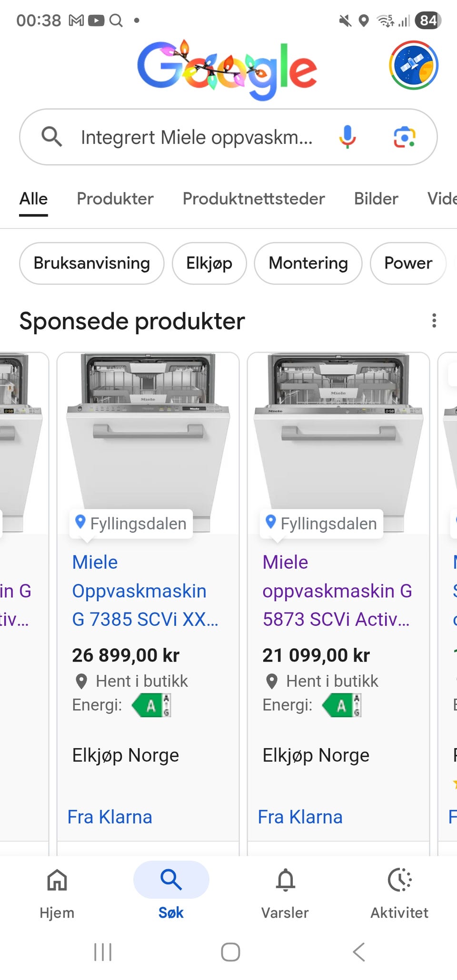Select the Montering suggestion chip
Screen dimensions: 457x980
pyautogui.click(x=308, y=263)
